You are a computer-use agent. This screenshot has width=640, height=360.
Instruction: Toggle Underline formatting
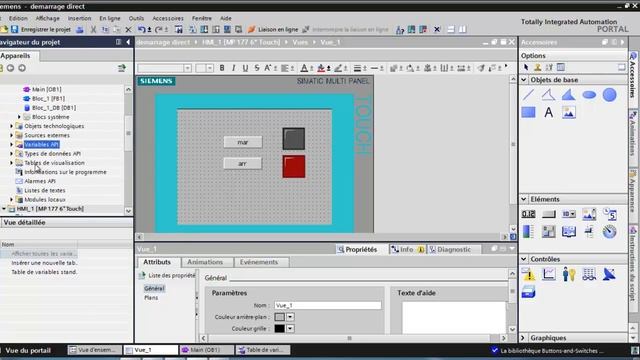click(245, 68)
